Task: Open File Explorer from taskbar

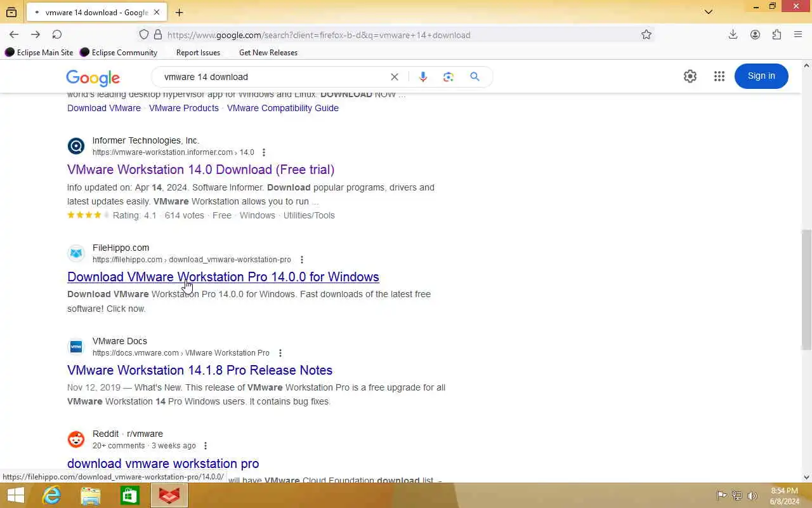Action: tap(91, 495)
